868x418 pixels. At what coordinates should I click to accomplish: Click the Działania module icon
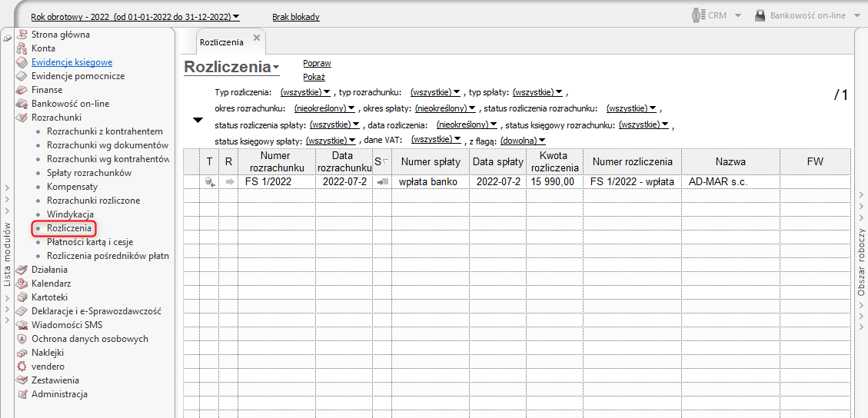pyautogui.click(x=22, y=270)
